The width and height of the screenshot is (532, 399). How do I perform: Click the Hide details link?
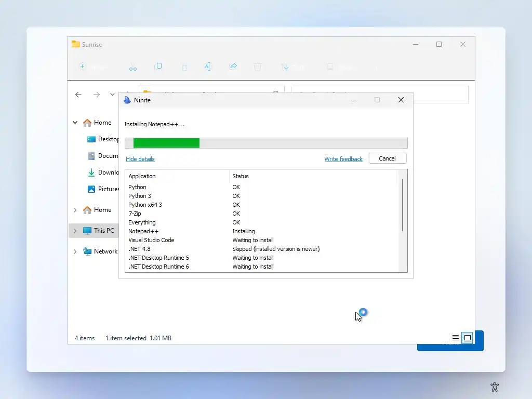(140, 159)
